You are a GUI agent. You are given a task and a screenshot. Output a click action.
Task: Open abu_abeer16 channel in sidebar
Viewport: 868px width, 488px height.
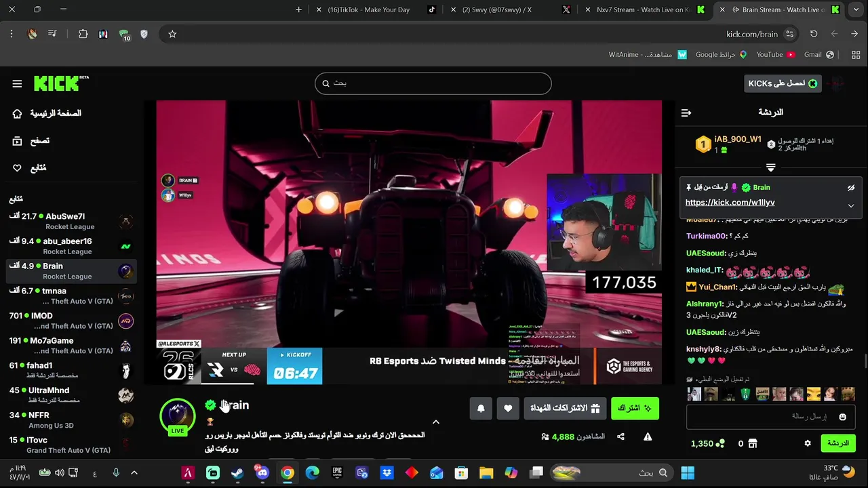(x=71, y=246)
